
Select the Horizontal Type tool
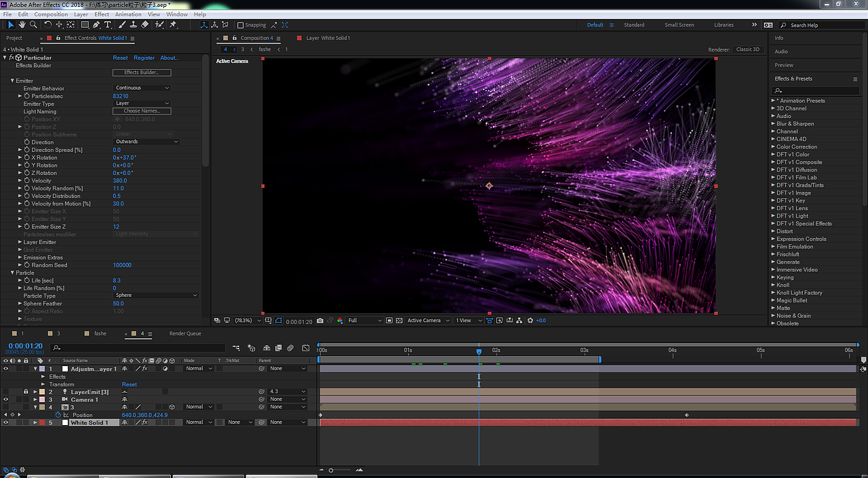tap(108, 25)
